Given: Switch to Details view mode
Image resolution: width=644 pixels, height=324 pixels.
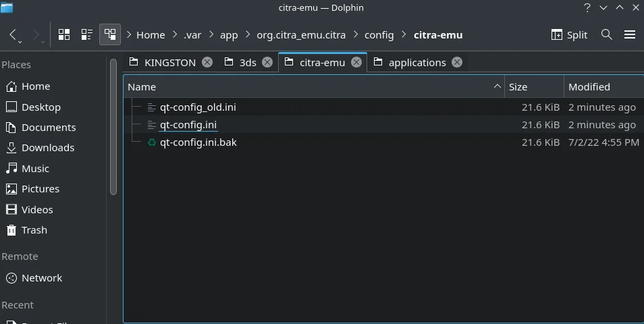Looking at the screenshot, I should click(x=109, y=34).
